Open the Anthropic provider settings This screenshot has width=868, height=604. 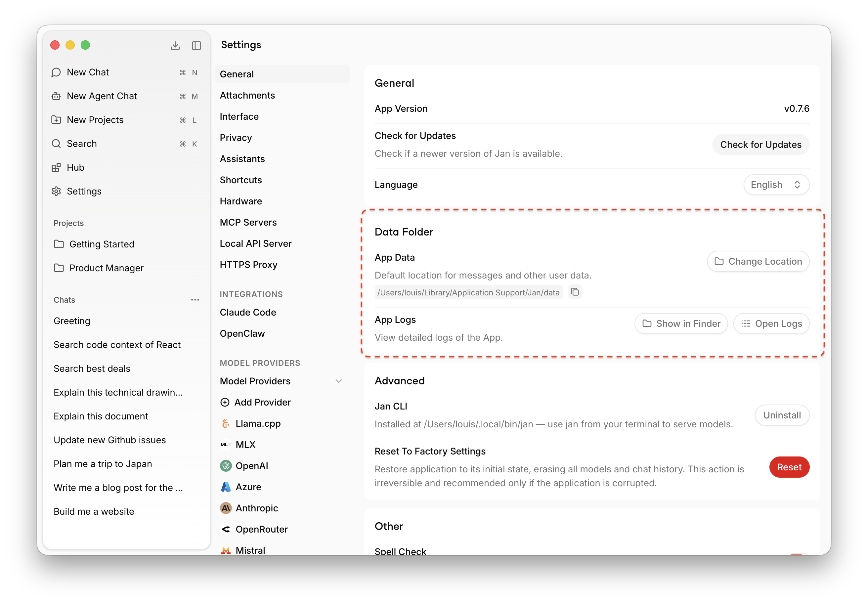tap(257, 508)
